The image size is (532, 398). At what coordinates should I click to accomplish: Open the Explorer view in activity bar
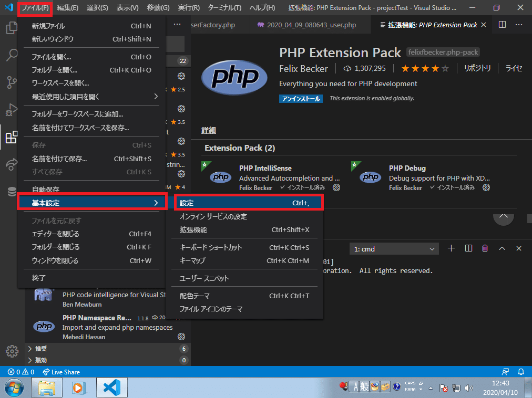point(12,28)
